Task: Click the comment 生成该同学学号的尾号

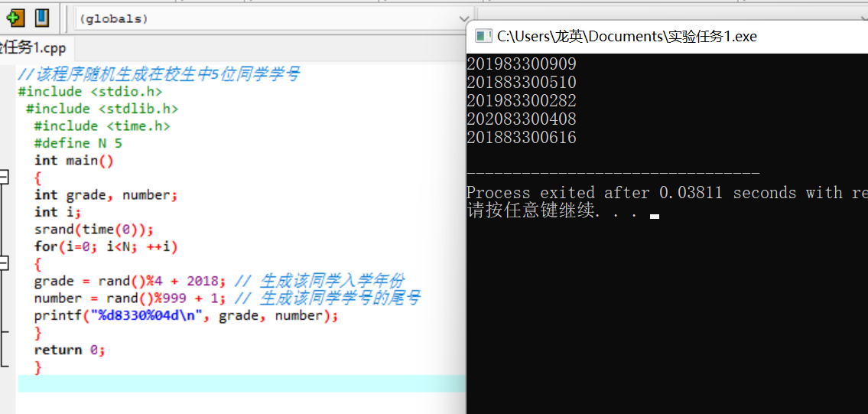Action: [327, 298]
